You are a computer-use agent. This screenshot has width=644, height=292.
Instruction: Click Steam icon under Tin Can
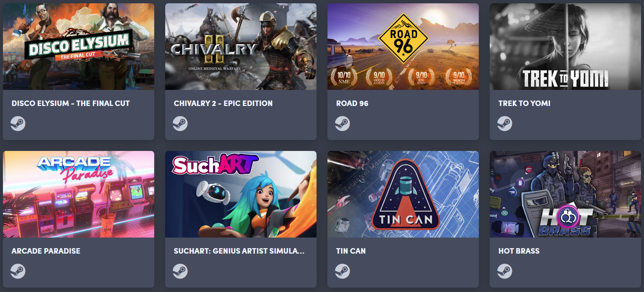(342, 271)
